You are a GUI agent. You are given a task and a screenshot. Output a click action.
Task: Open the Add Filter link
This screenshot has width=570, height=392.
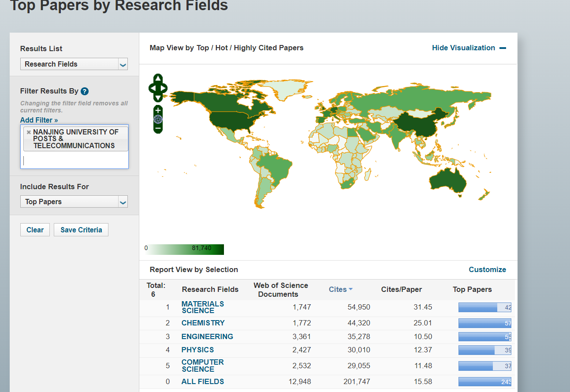[x=39, y=120]
